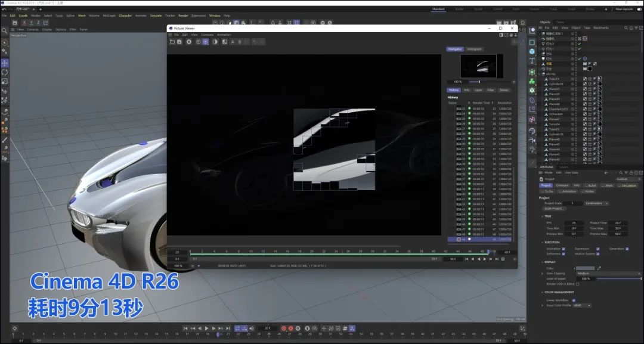Click the FPS input field
The width and height of the screenshot is (644, 344).
pyautogui.click(x=574, y=222)
